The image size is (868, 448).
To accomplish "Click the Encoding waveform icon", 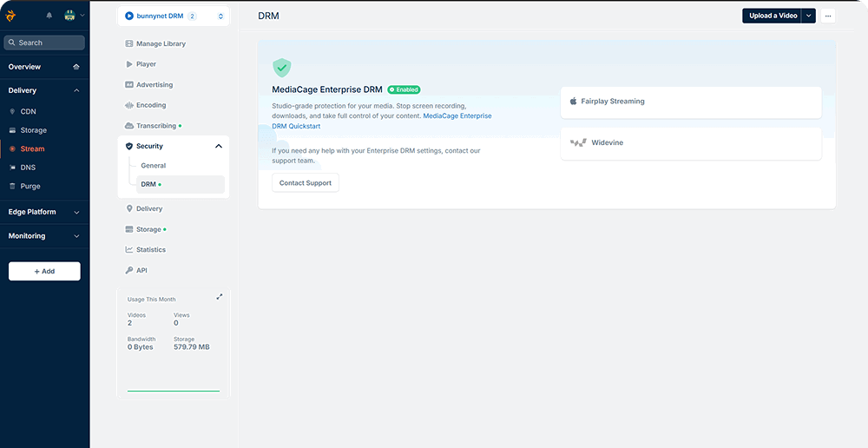I will click(x=129, y=105).
